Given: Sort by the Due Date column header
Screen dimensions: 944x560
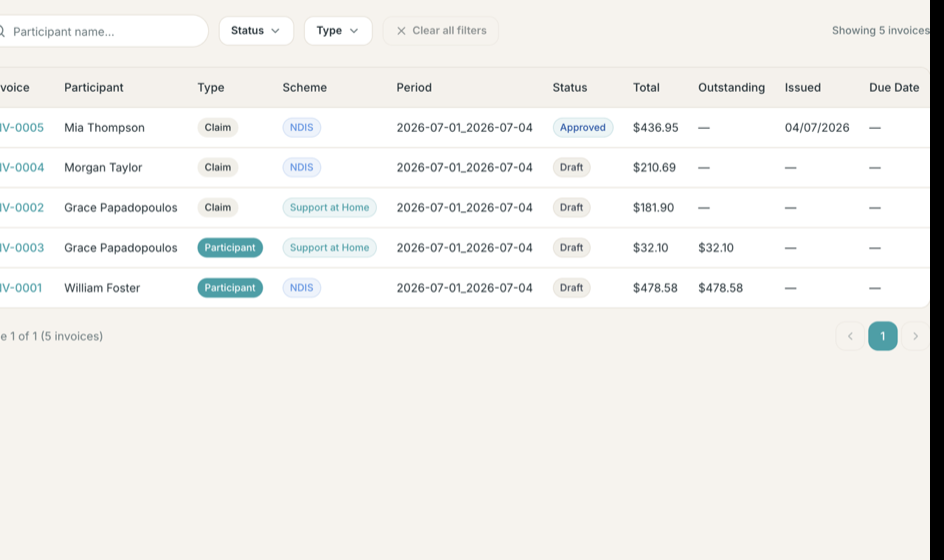Looking at the screenshot, I should (894, 87).
